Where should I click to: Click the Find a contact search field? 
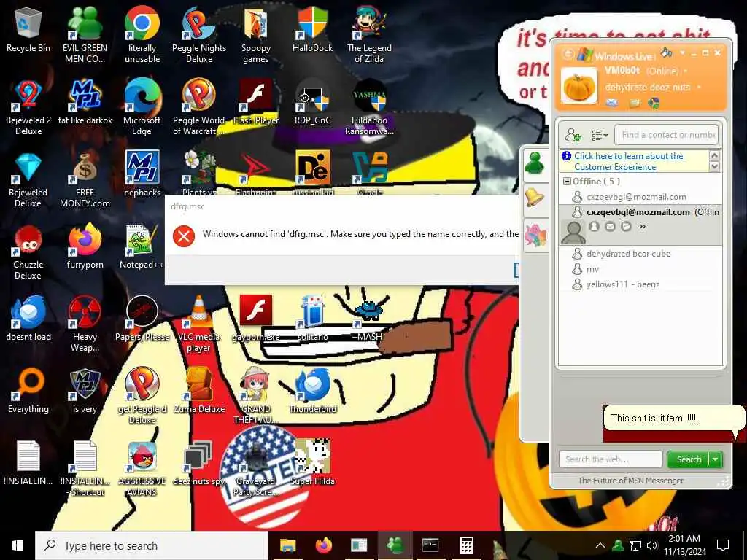pyautogui.click(x=666, y=135)
